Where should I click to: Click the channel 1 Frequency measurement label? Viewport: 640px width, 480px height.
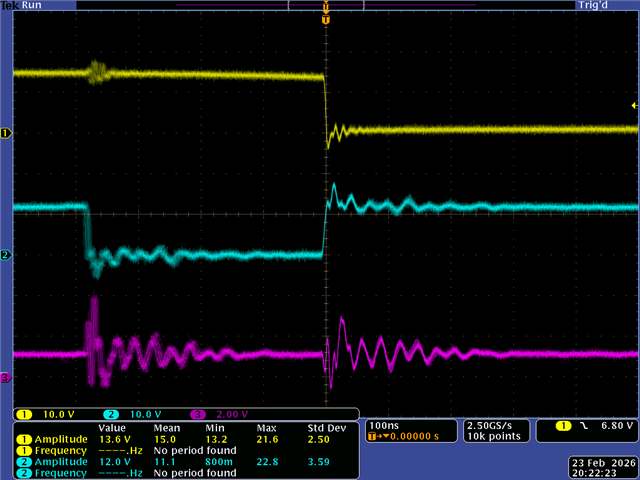coord(61,451)
